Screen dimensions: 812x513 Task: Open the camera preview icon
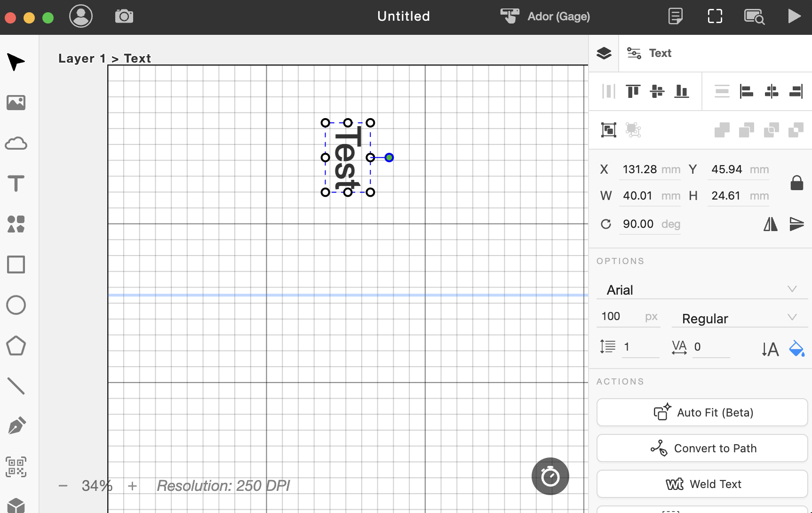(124, 16)
